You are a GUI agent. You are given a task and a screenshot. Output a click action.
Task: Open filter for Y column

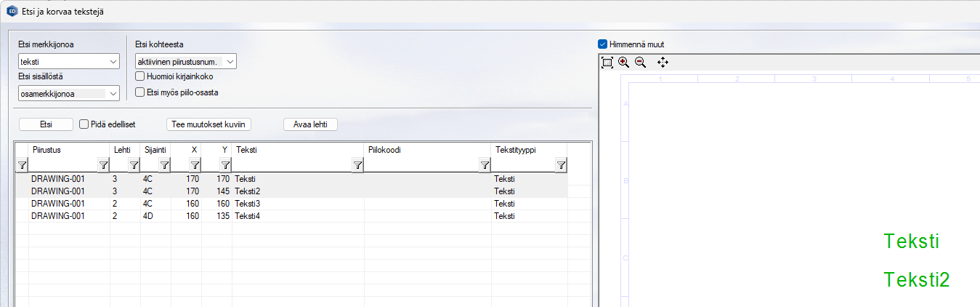click(226, 166)
